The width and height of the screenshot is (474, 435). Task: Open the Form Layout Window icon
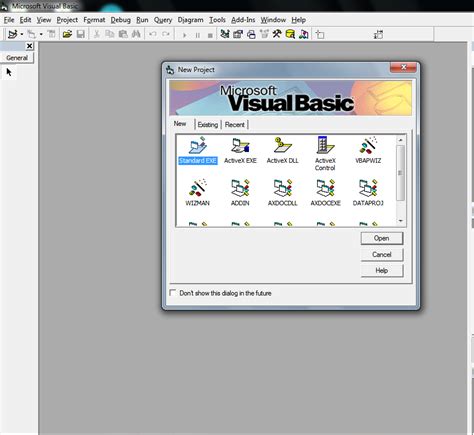pos(251,34)
